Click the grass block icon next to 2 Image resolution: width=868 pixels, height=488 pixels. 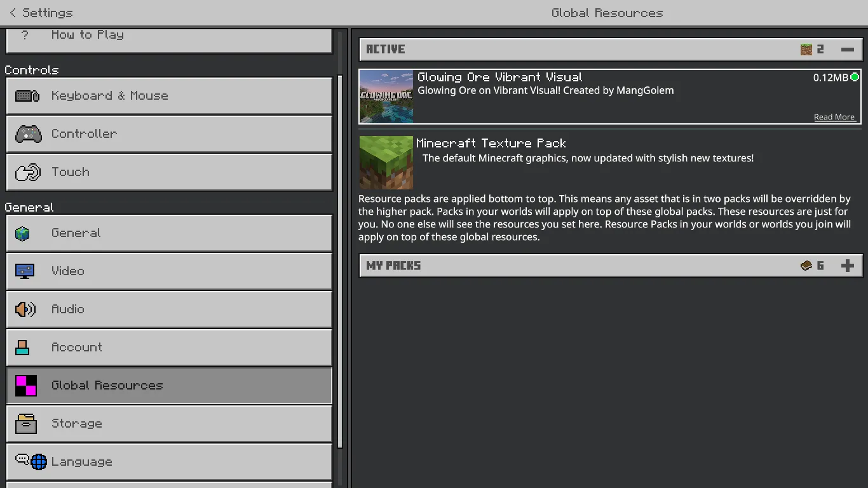[806, 50]
